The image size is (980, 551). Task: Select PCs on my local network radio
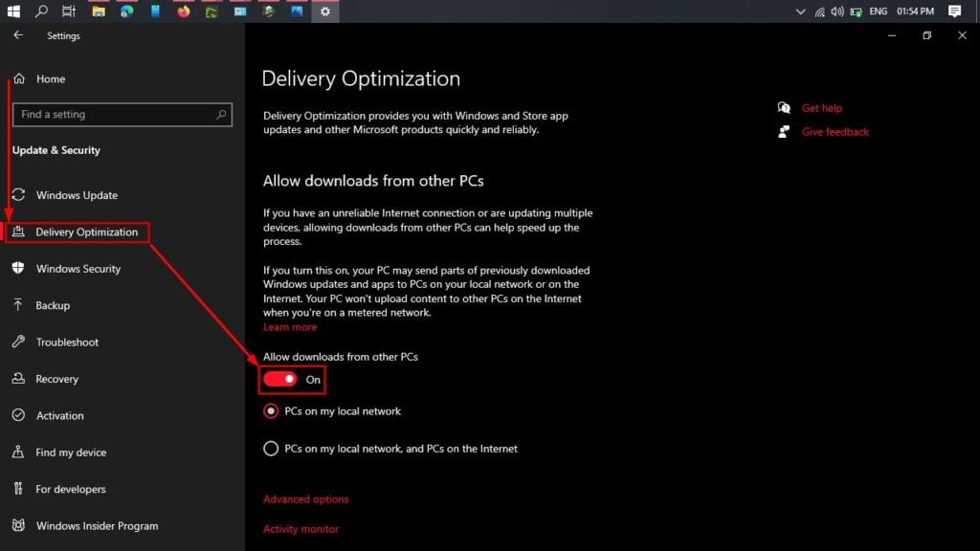[x=271, y=411]
